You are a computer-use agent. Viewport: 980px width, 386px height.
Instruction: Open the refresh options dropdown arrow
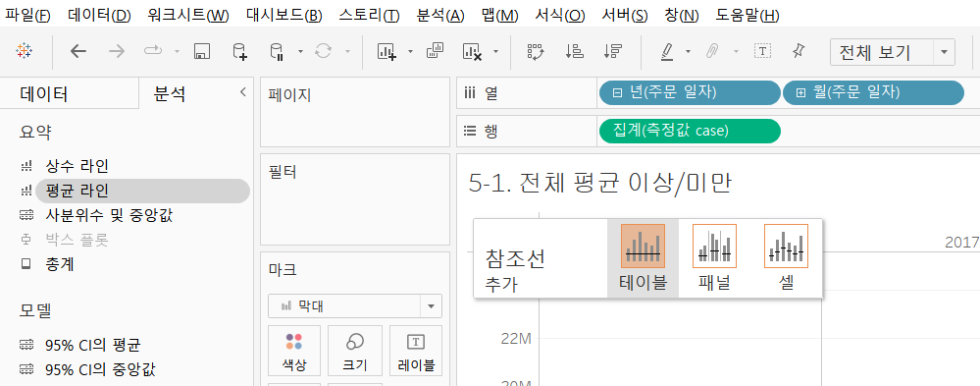[347, 51]
